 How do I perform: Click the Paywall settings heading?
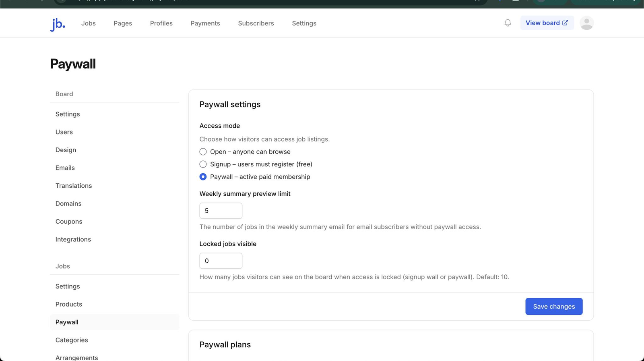tap(230, 104)
